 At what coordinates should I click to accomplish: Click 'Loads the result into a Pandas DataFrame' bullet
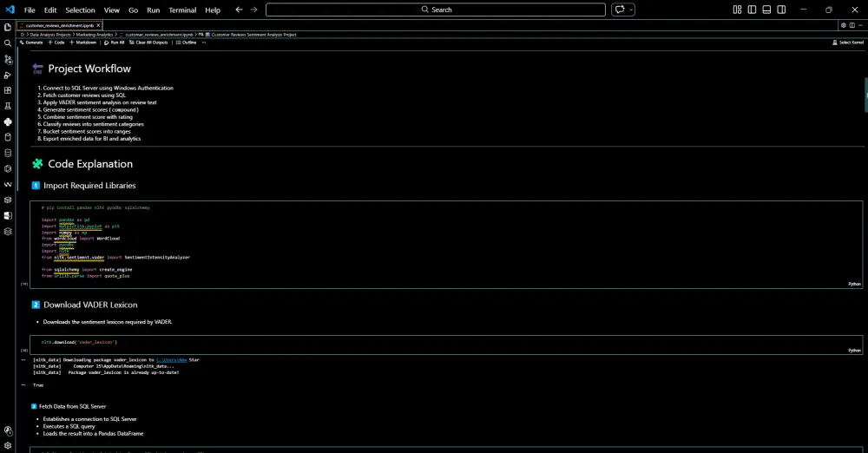(x=93, y=434)
